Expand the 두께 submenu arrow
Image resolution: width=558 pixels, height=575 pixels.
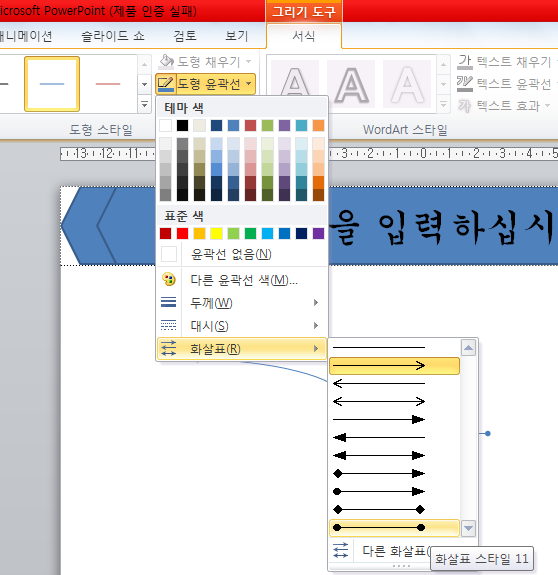coord(316,303)
